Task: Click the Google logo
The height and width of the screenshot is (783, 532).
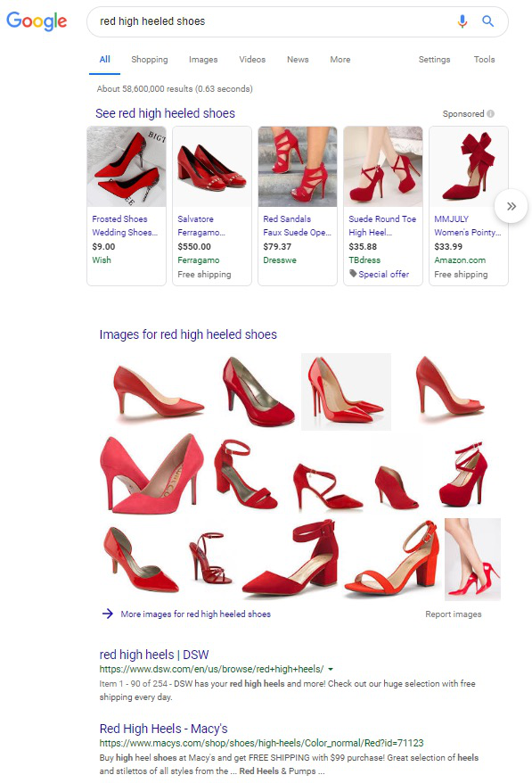Action: point(37,21)
